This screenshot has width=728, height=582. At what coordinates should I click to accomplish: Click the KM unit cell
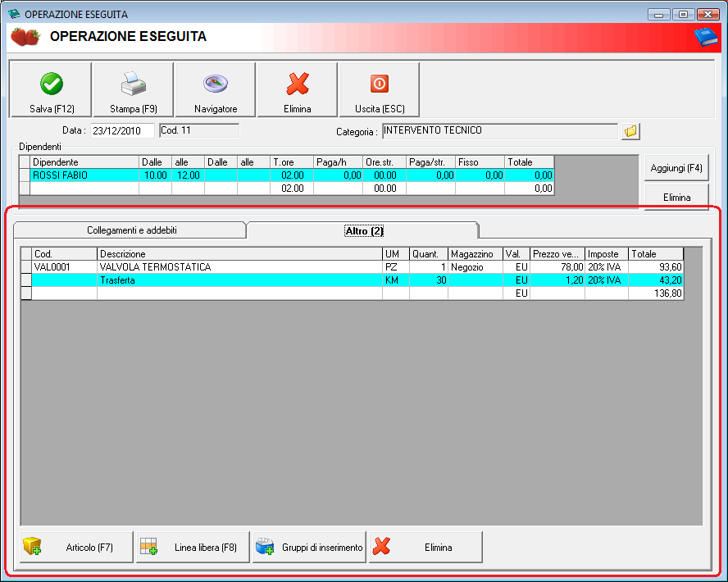(396, 280)
